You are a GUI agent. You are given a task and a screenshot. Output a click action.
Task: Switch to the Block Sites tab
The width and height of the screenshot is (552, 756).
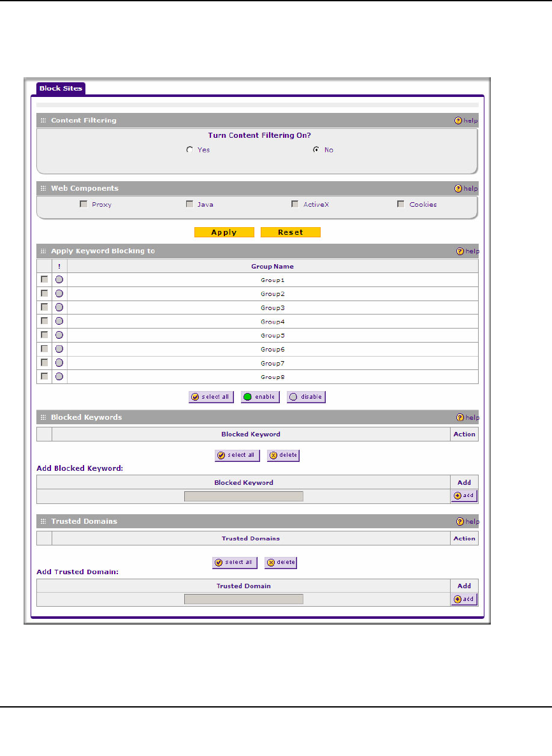tap(61, 88)
